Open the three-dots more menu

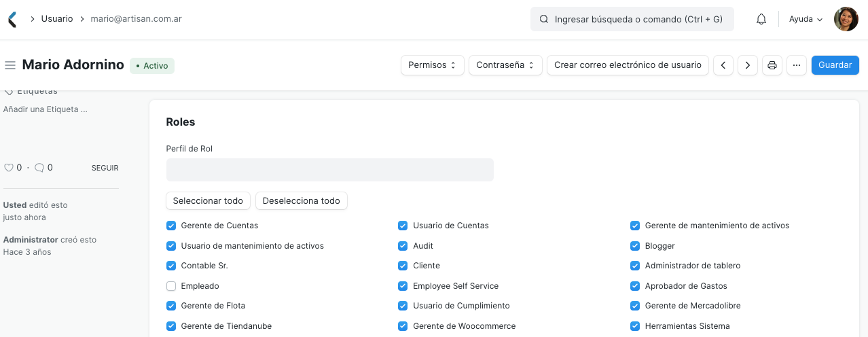pyautogui.click(x=797, y=65)
